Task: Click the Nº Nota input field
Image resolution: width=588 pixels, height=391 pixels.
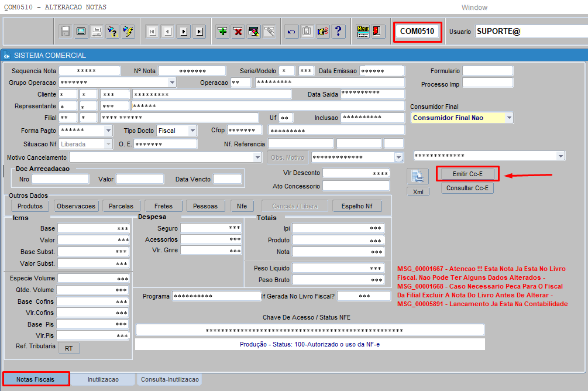Action: pyautogui.click(x=192, y=71)
